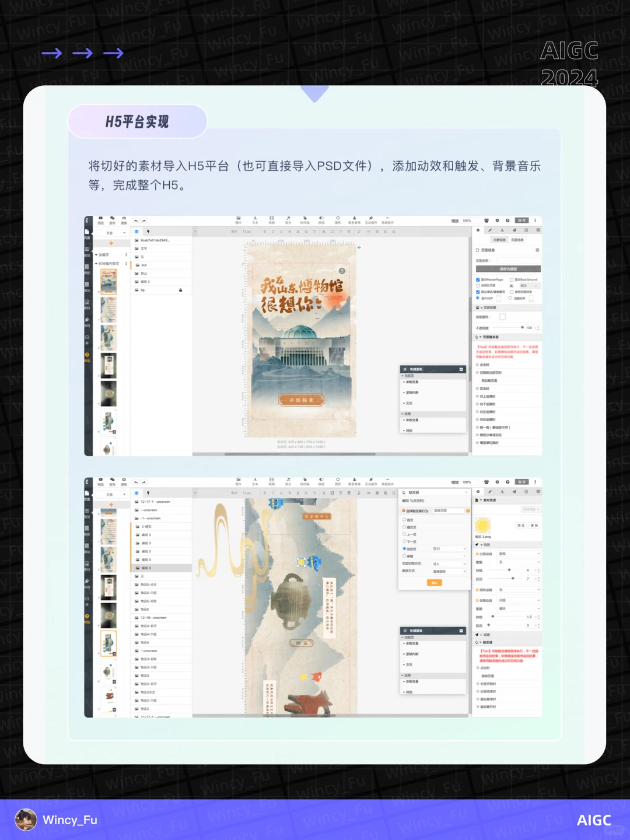Select 顶部对齐 radio in top editor

pyautogui.click(x=510, y=298)
